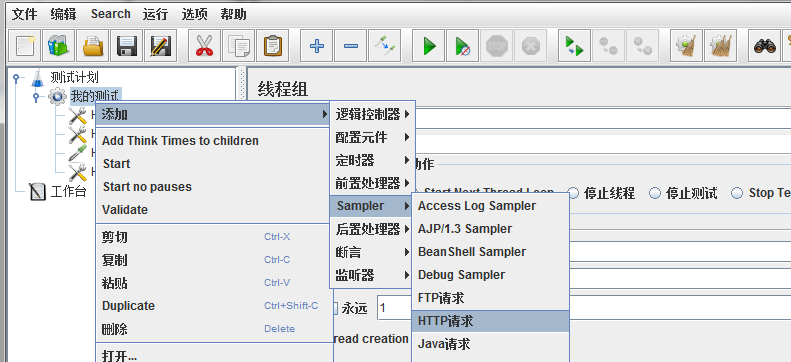Add a BeanShell Sampler
This screenshot has width=791, height=362.
[491, 252]
